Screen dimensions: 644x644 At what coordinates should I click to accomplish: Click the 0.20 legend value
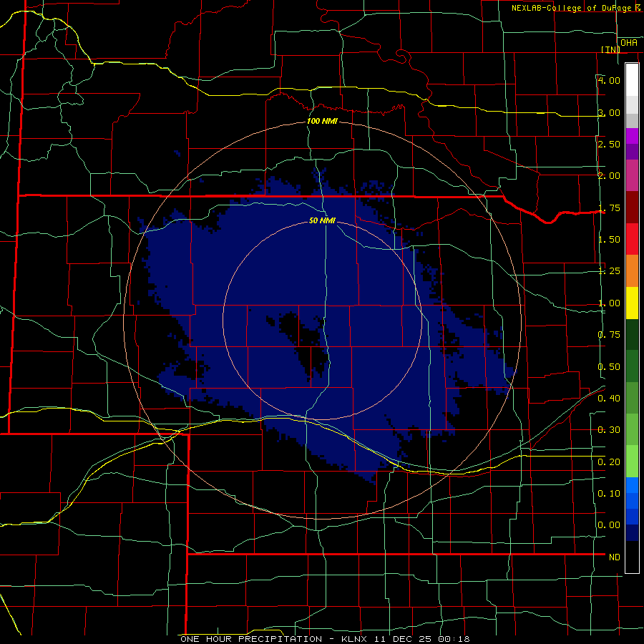609,462
